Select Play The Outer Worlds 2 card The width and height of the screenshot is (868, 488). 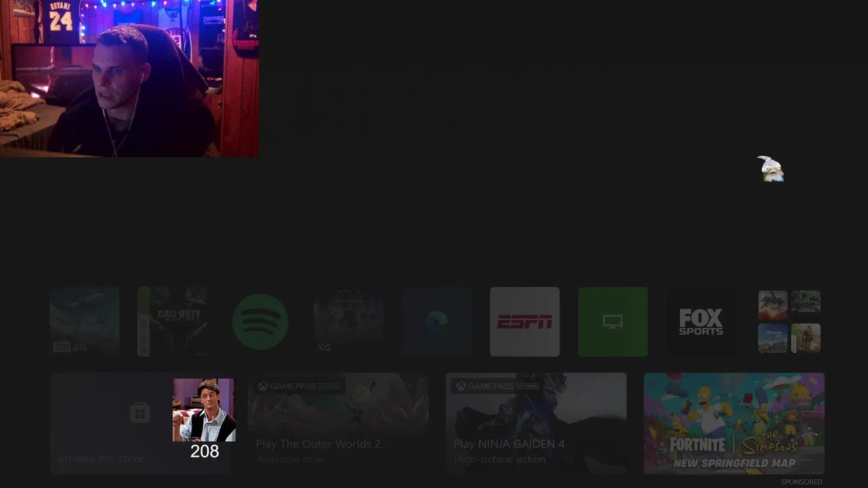point(338,424)
